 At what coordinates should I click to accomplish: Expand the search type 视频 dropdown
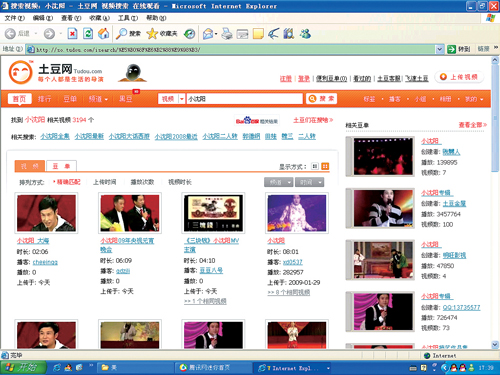[182, 99]
